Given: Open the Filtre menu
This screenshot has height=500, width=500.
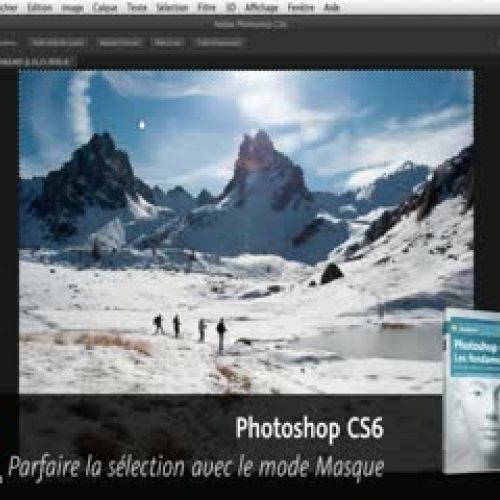Looking at the screenshot, I should coord(206,7).
